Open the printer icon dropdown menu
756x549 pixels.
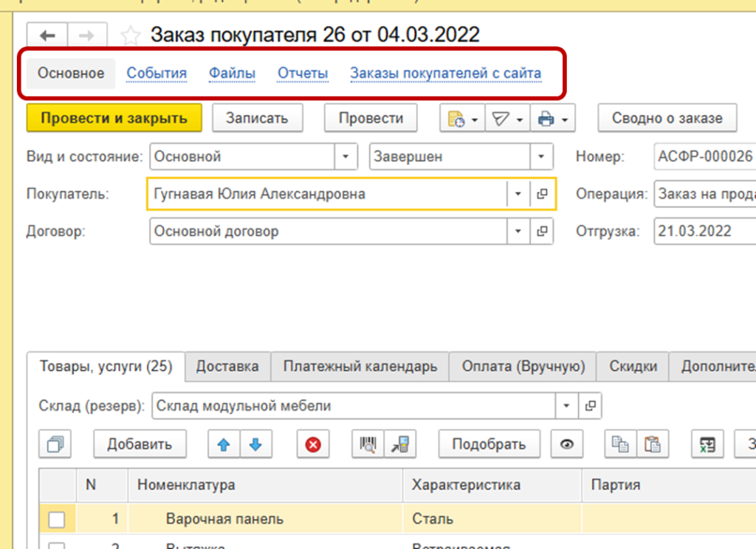[553, 119]
